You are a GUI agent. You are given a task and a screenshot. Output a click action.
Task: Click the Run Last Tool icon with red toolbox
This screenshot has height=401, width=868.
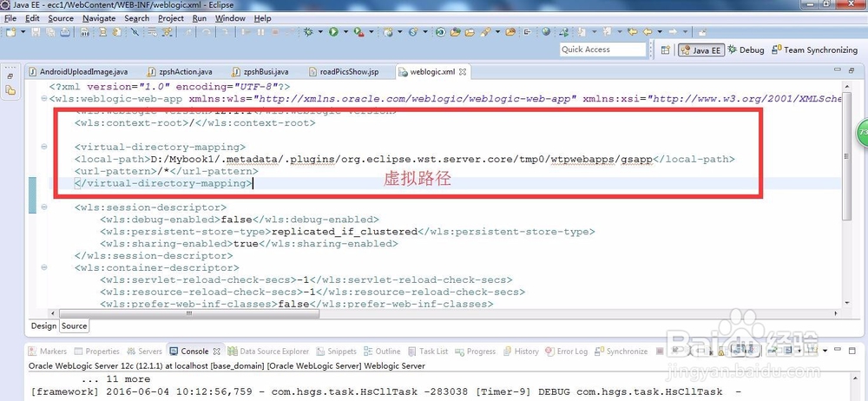[358, 32]
